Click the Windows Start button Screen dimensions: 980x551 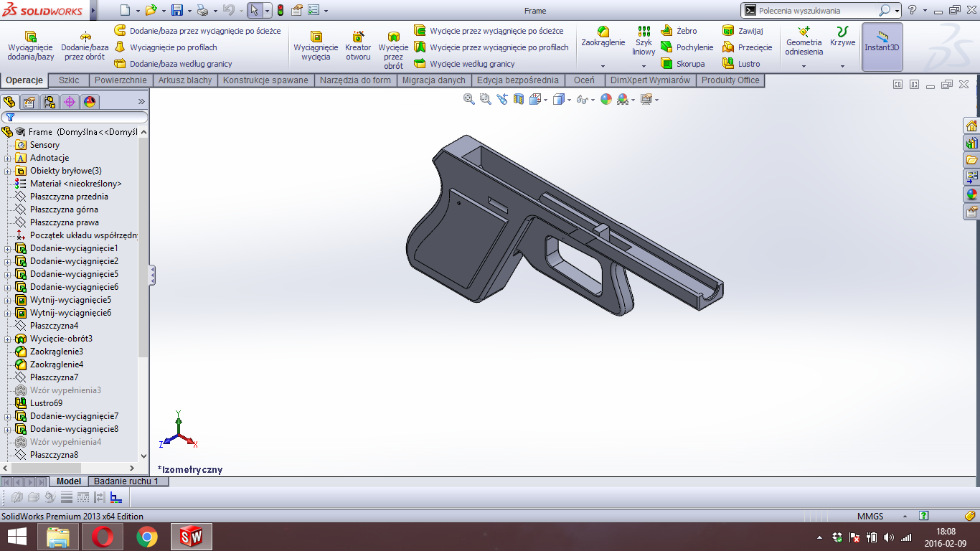click(17, 537)
